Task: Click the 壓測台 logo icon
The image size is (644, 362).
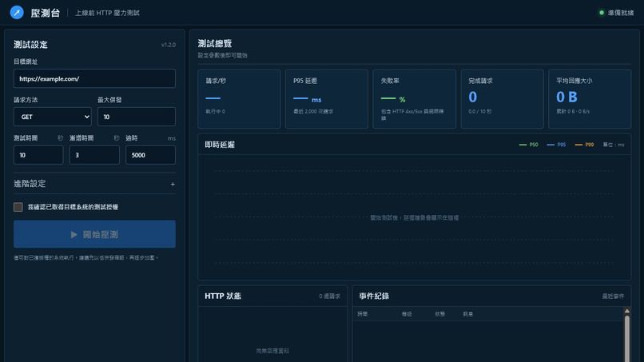Action: coord(17,13)
